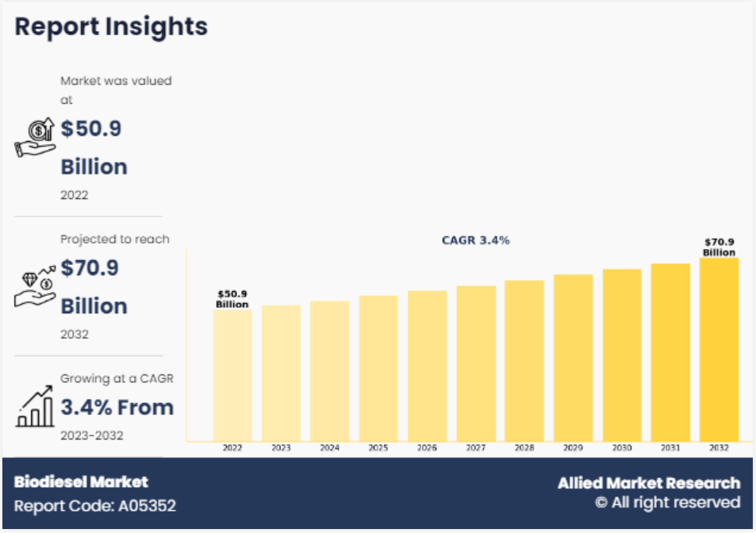Click the 2028 chart bar
This screenshot has width=756, height=533.
coord(524,360)
